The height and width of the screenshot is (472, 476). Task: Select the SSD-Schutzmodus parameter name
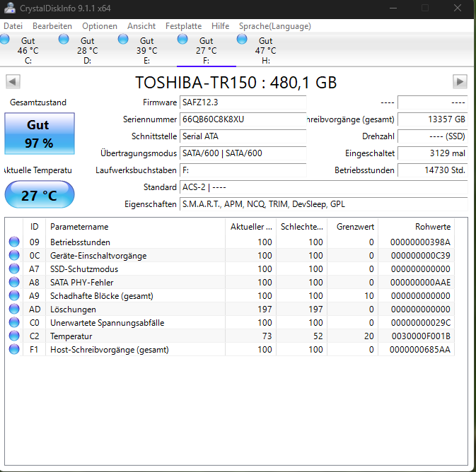coord(84,269)
